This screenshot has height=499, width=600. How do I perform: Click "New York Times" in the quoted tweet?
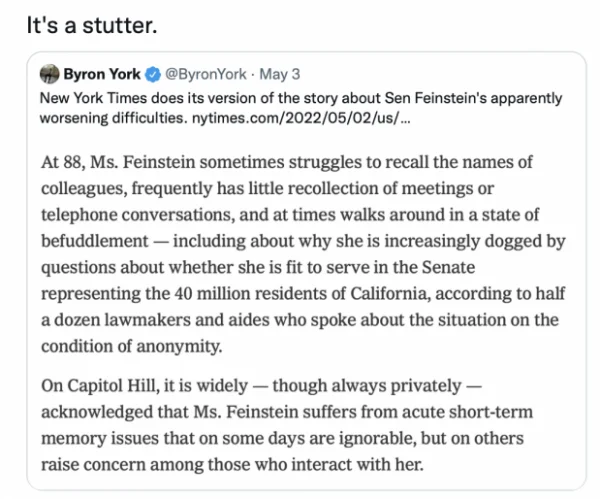tap(93, 98)
